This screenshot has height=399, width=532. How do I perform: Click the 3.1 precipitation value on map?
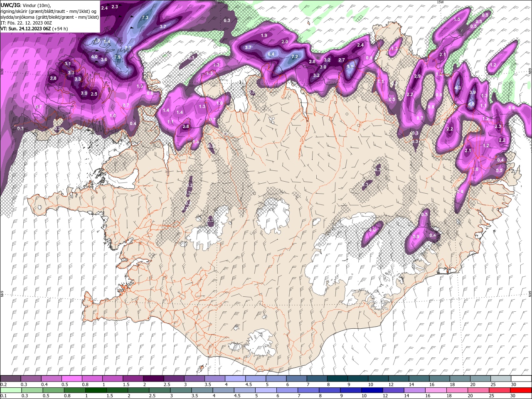(68, 64)
